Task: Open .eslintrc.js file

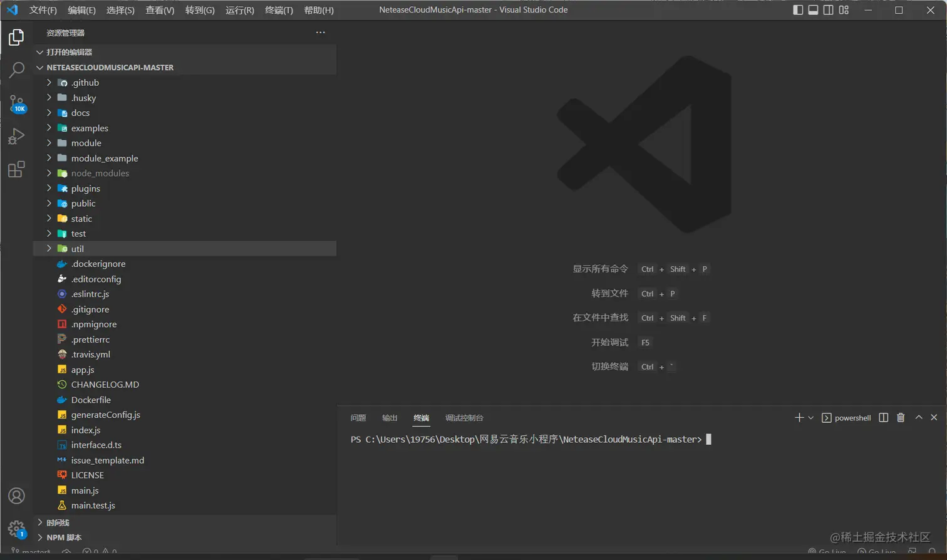Action: coord(185,294)
